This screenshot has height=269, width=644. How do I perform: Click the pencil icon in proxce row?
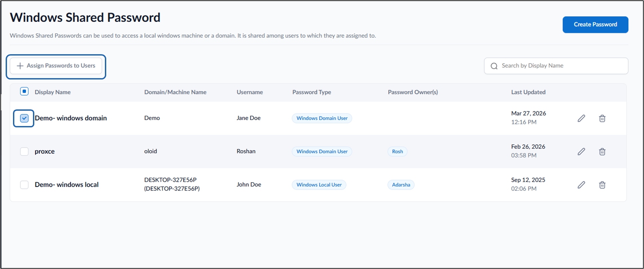click(581, 152)
